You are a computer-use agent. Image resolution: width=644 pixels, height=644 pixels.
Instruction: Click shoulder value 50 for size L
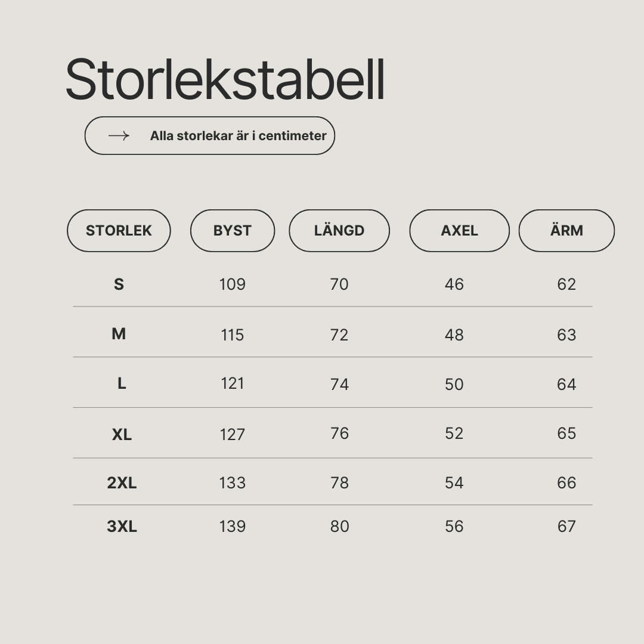[454, 385]
